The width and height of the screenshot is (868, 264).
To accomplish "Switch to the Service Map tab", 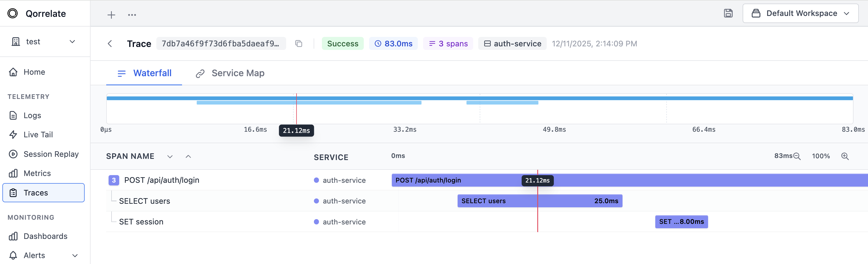I will [230, 73].
